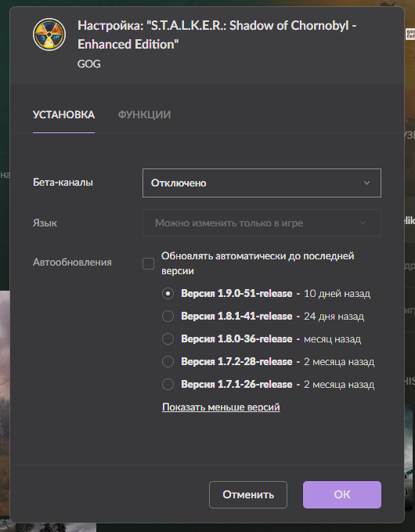
Task: Open the disabled Язык dropdown
Action: pyautogui.click(x=262, y=223)
